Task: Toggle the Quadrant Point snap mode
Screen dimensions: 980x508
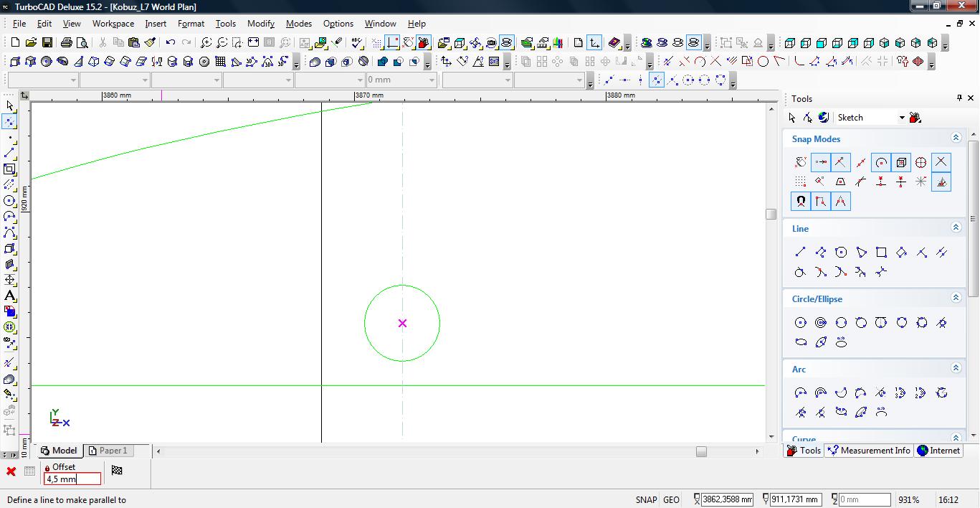Action: pos(921,162)
